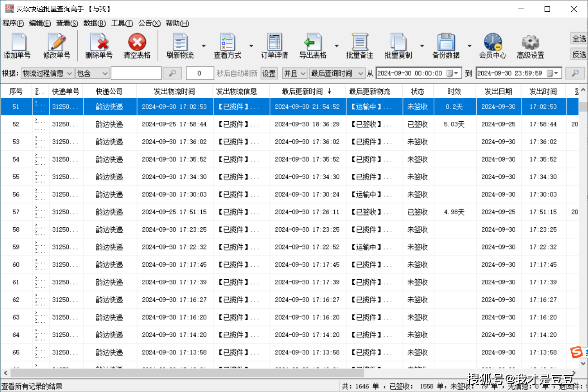Click 17:36:02 发出时间 cell in row 53

[543, 142]
